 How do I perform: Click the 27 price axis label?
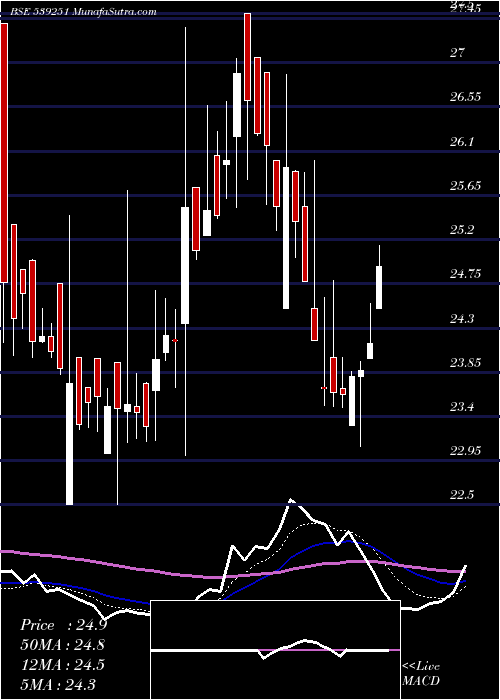click(x=457, y=53)
